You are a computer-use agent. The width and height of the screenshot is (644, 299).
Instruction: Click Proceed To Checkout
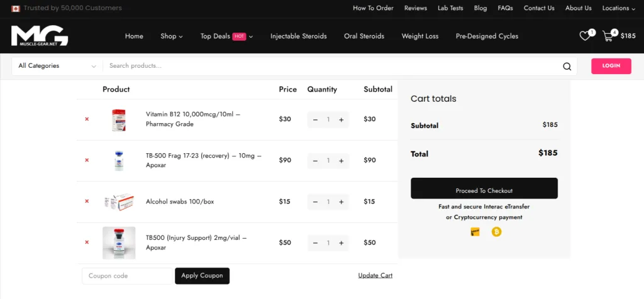pyautogui.click(x=484, y=188)
